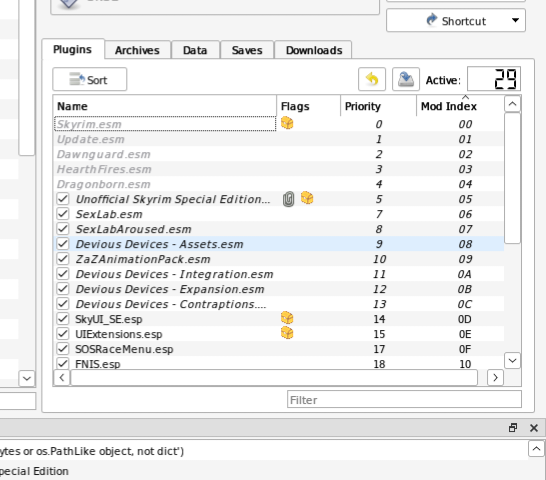Click the PathLike error log line
The image size is (546, 480).
click(x=92, y=451)
